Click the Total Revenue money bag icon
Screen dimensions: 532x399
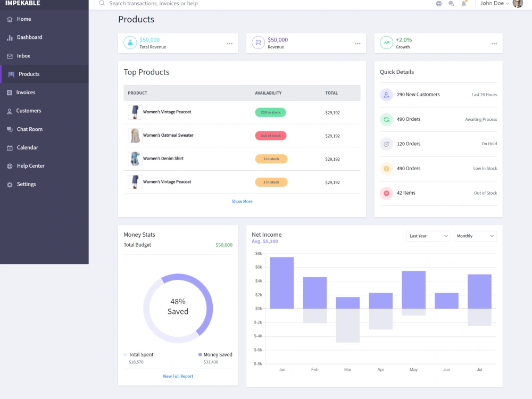[130, 43]
